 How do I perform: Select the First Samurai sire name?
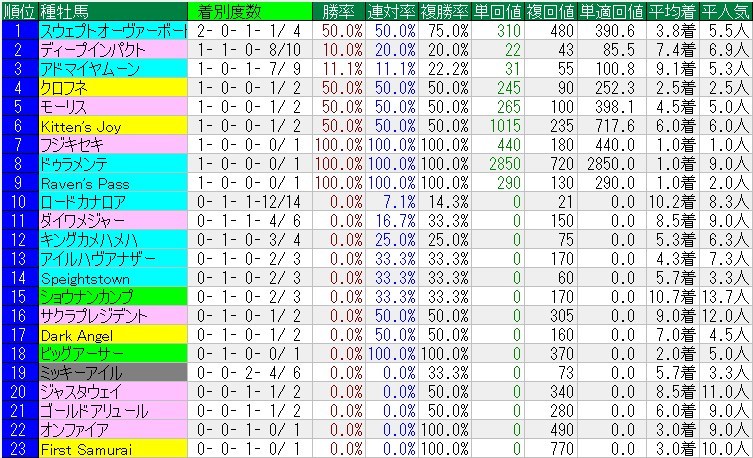[113, 449]
